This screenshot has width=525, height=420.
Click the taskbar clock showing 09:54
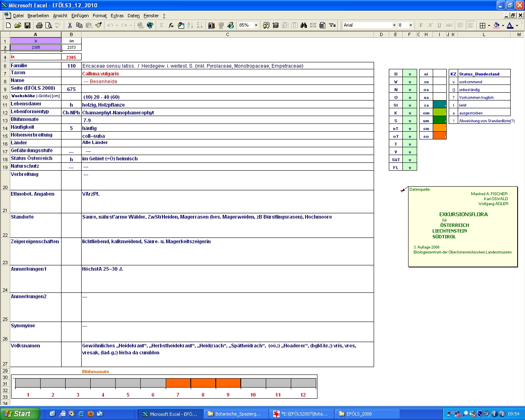(x=514, y=414)
